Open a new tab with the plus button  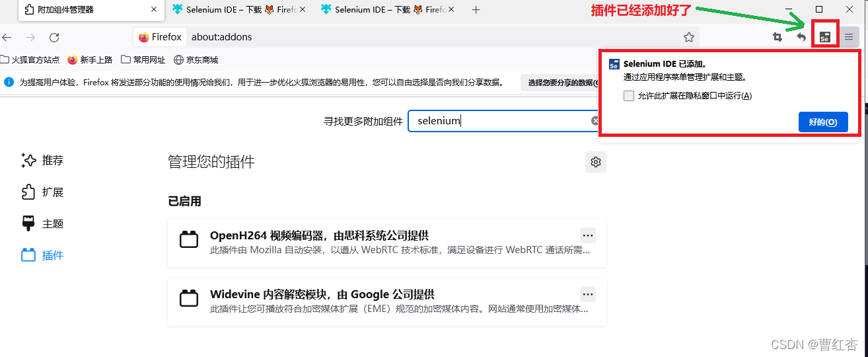point(476,9)
